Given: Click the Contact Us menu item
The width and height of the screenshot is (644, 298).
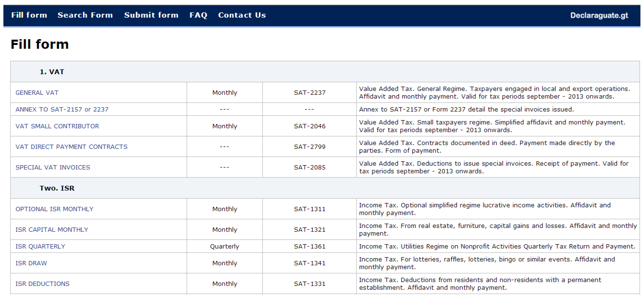Looking at the screenshot, I should tap(242, 15).
